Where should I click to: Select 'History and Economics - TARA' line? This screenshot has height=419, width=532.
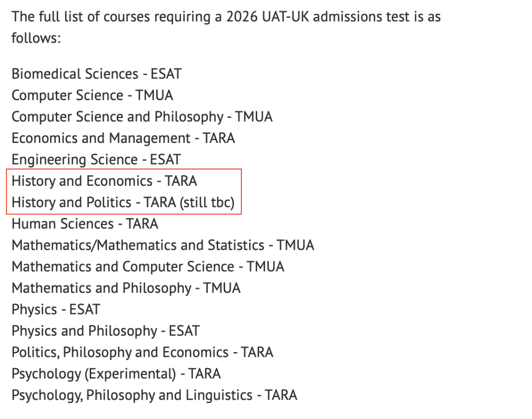tap(104, 181)
